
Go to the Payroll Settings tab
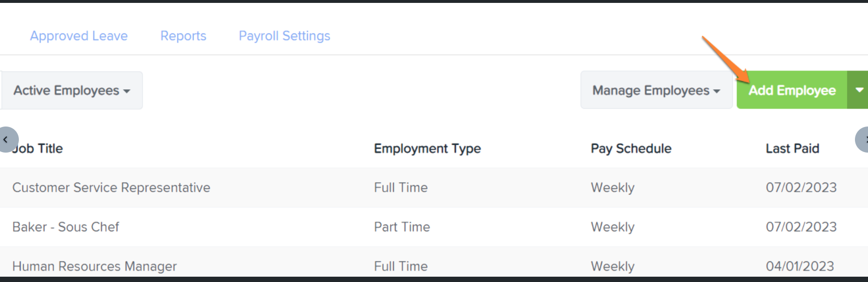click(x=284, y=36)
